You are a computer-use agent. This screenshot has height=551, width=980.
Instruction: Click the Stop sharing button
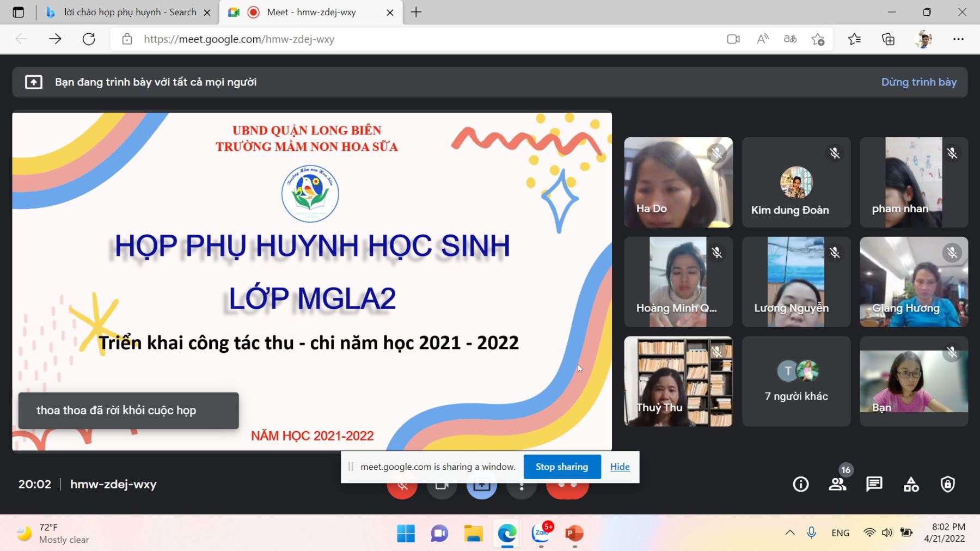pos(562,467)
